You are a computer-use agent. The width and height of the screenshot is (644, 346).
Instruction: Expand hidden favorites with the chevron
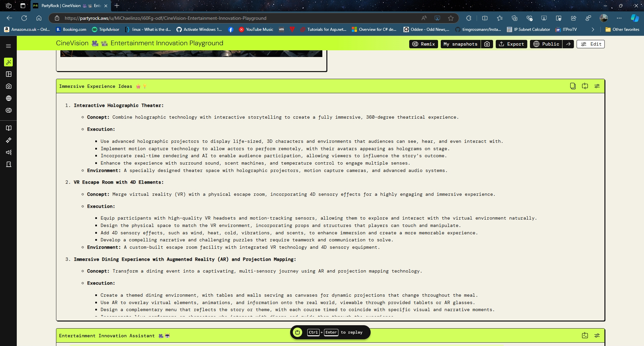[593, 30]
